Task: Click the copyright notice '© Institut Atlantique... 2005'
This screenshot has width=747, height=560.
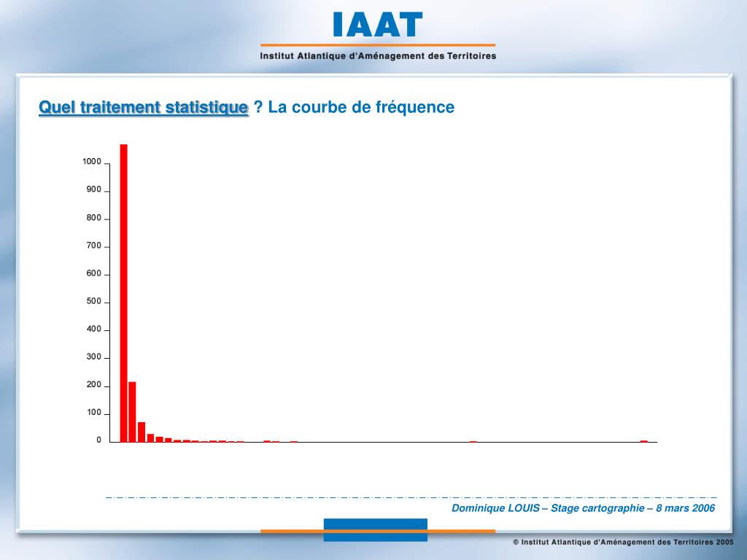Action: point(623,542)
